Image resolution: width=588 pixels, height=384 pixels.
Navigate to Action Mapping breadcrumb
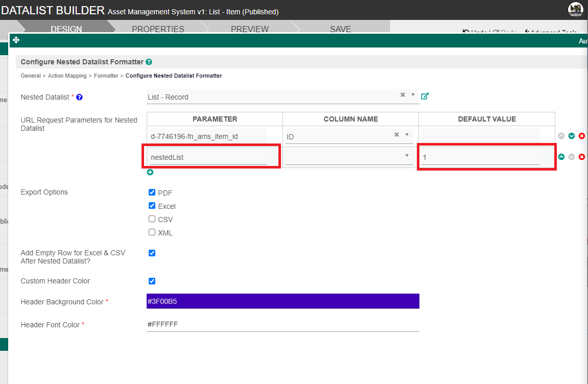68,76
